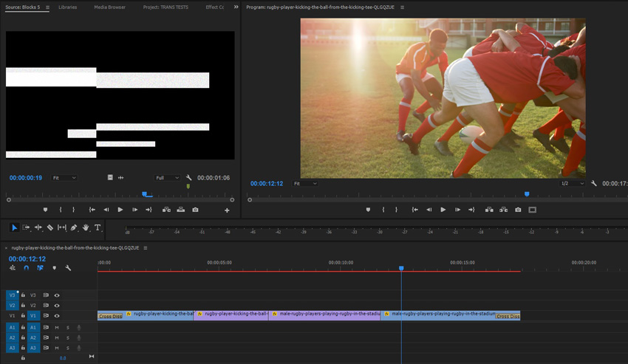Open Program monitor zoom Fit dropdown
Viewport: 628px width, 364px height.
[305, 183]
